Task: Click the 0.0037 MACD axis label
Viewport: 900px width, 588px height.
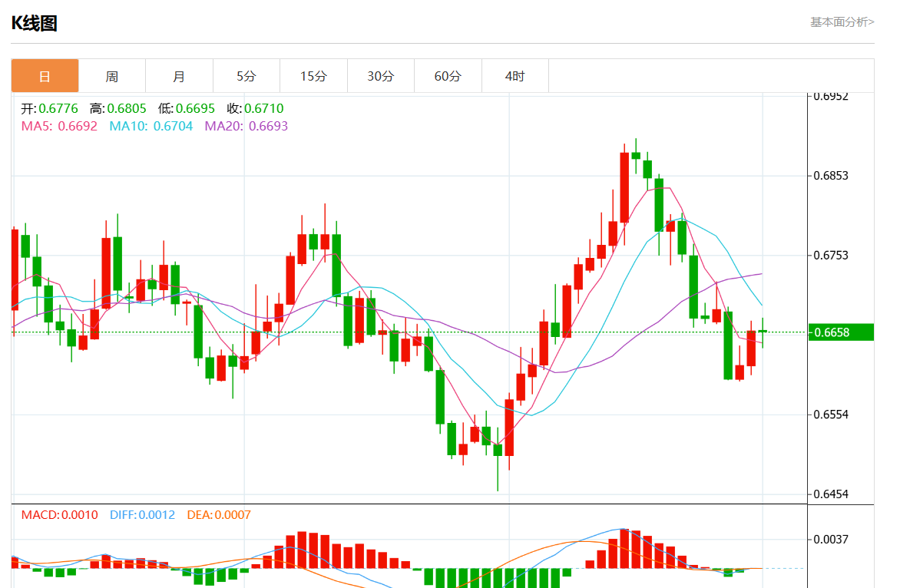Action: click(831, 539)
